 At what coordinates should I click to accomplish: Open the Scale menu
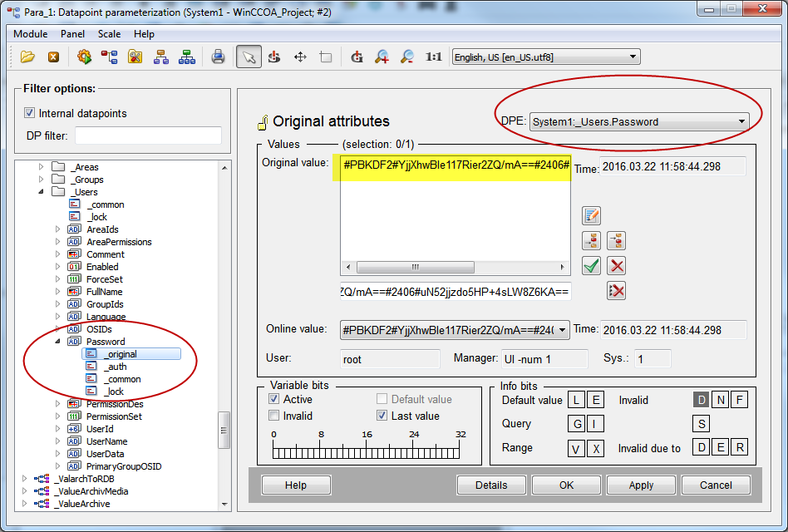click(109, 34)
